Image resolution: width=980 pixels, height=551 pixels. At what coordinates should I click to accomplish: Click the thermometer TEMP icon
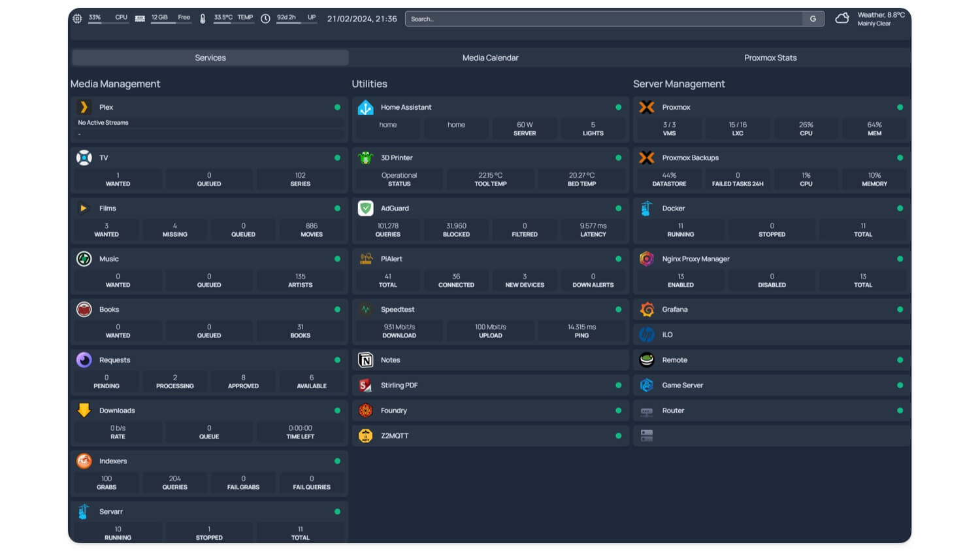point(203,18)
